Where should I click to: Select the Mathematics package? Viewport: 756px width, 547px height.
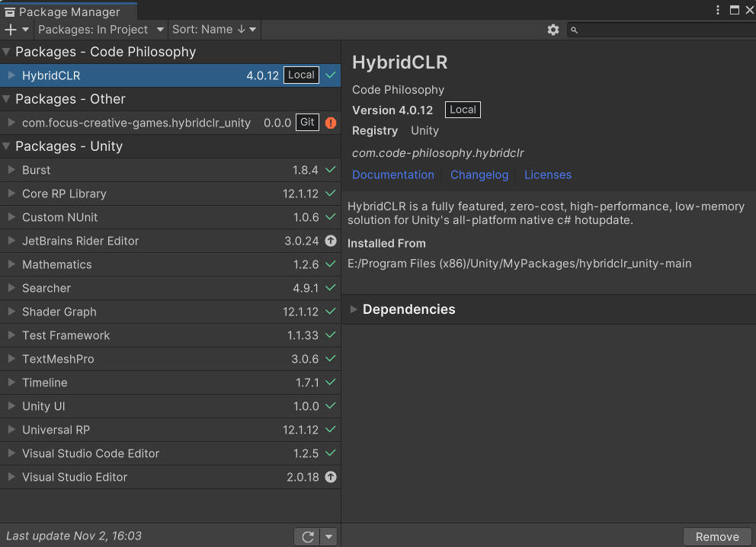tap(170, 264)
